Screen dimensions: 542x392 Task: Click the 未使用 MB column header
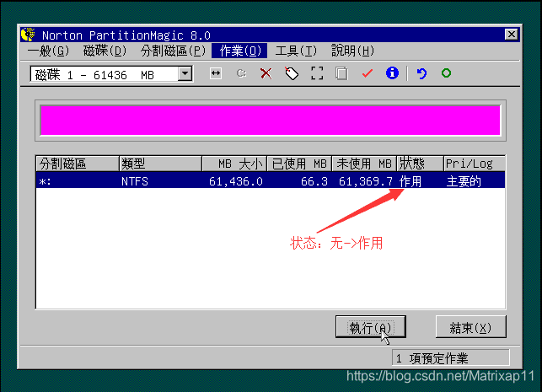[364, 164]
